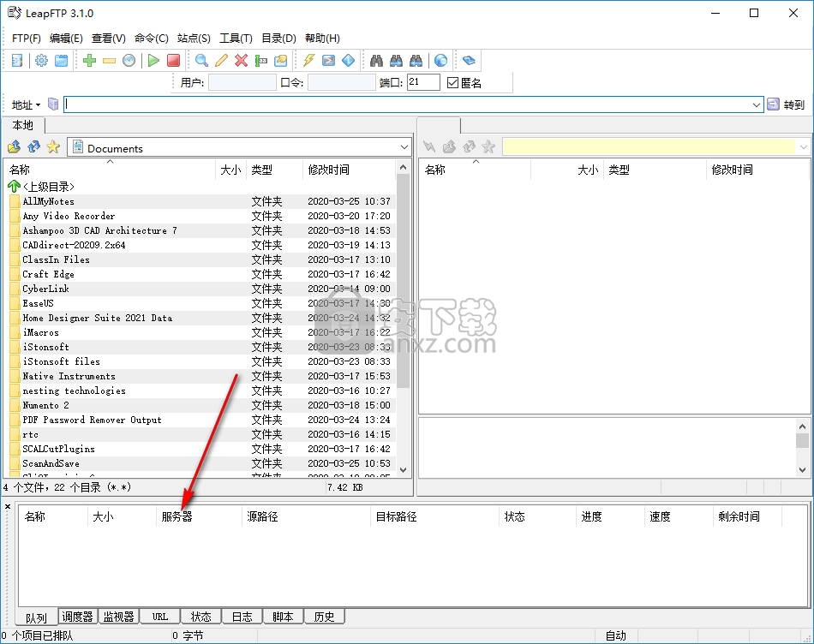Click the magnifying glass view icon

coord(201,60)
